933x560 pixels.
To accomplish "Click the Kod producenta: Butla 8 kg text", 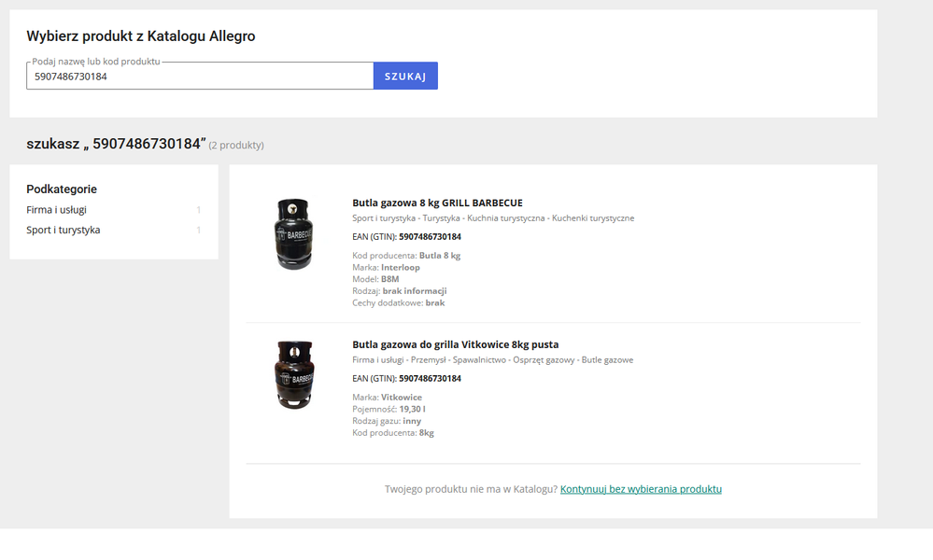I will point(406,256).
